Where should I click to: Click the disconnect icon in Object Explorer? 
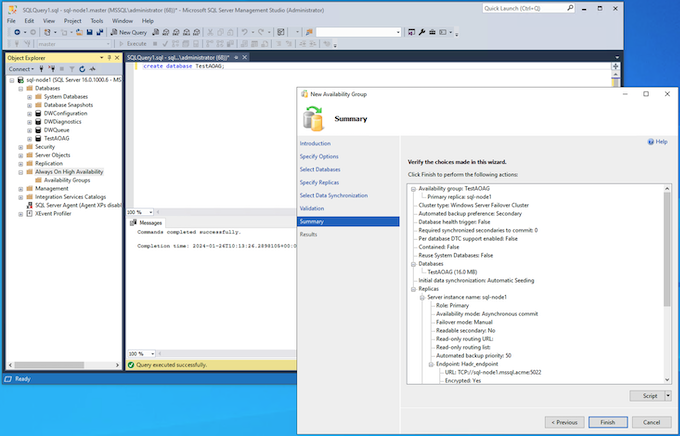[x=52, y=69]
